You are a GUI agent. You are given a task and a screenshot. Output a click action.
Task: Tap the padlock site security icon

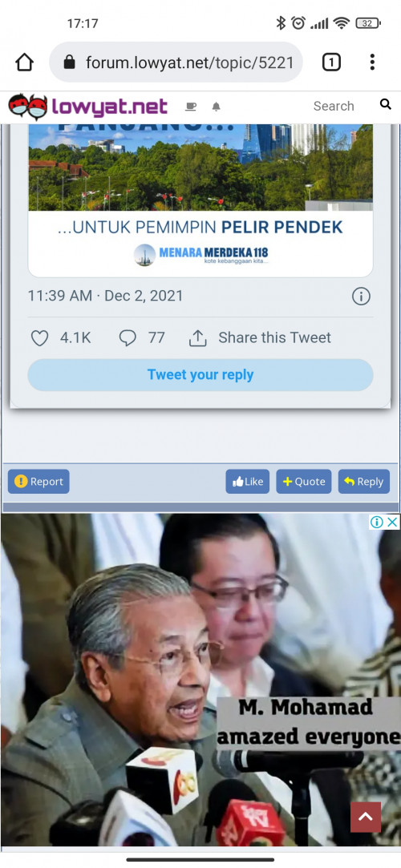click(69, 62)
